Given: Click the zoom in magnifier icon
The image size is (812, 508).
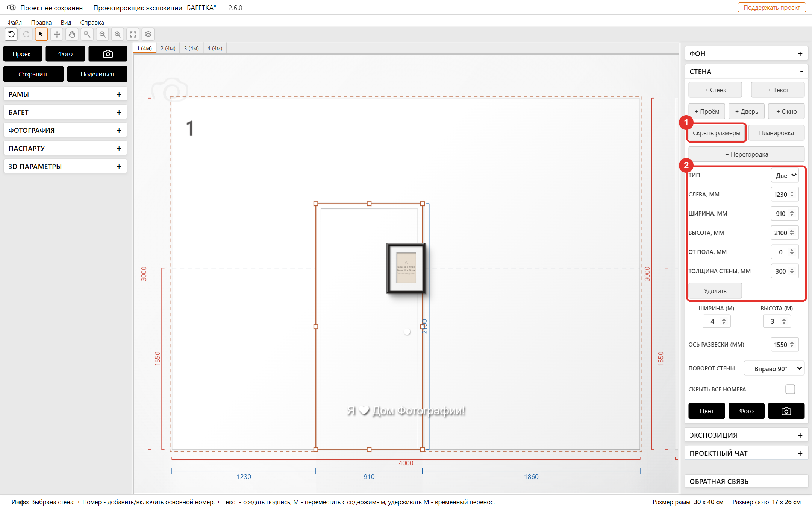Looking at the screenshot, I should [118, 34].
